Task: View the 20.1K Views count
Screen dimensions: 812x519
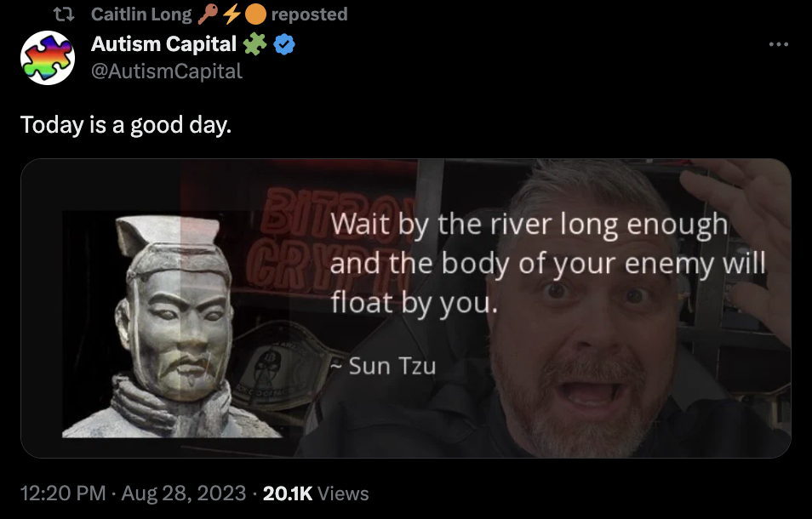Action: (x=316, y=493)
